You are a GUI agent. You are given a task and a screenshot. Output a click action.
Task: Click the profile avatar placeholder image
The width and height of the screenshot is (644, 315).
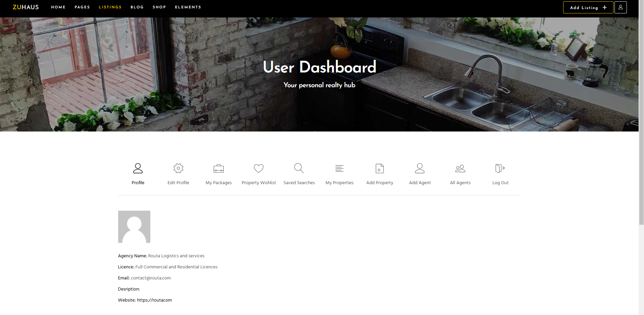[x=134, y=227]
